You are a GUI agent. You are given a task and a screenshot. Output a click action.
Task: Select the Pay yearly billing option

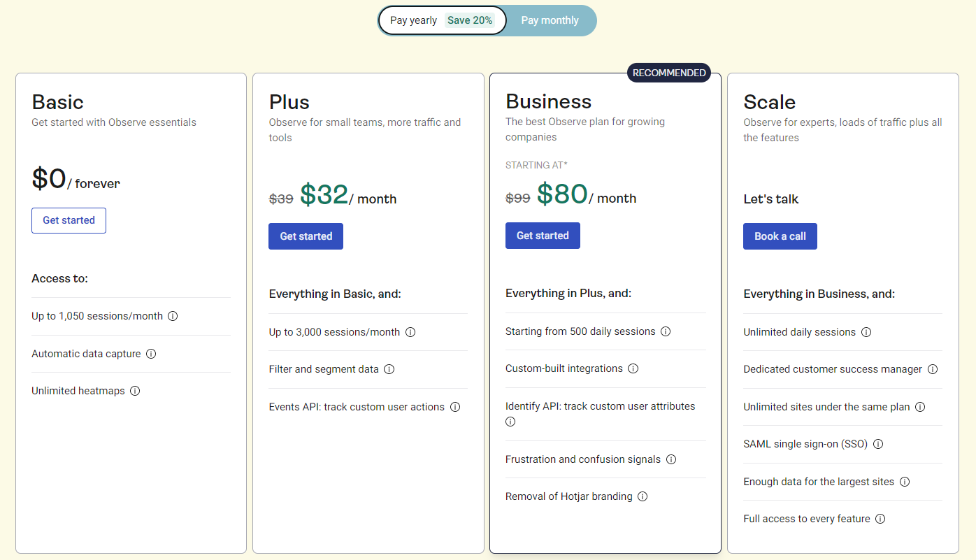(x=442, y=20)
